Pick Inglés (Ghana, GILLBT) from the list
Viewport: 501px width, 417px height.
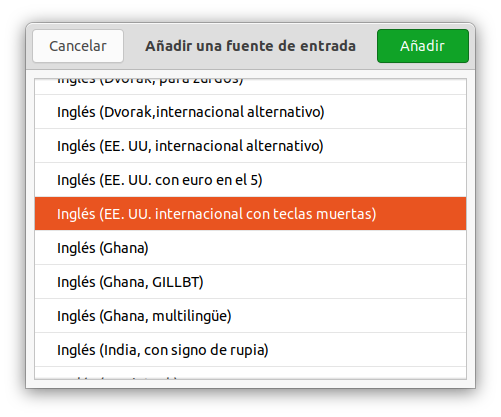(x=250, y=282)
